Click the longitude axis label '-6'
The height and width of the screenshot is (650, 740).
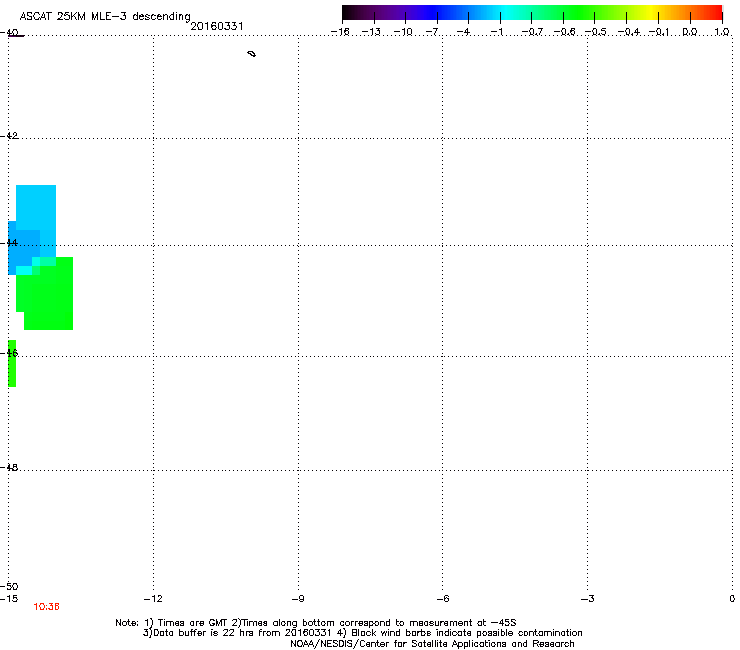coord(442,599)
